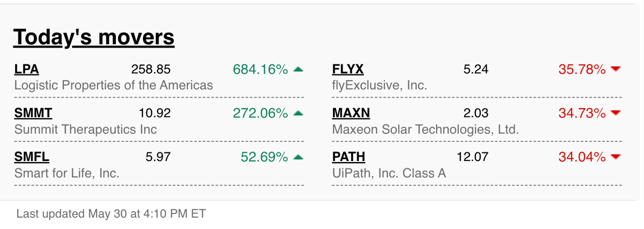The image size is (644, 229).
Task: Select Maxeon Solar Technologies, Ltd. name
Action: [x=425, y=129]
